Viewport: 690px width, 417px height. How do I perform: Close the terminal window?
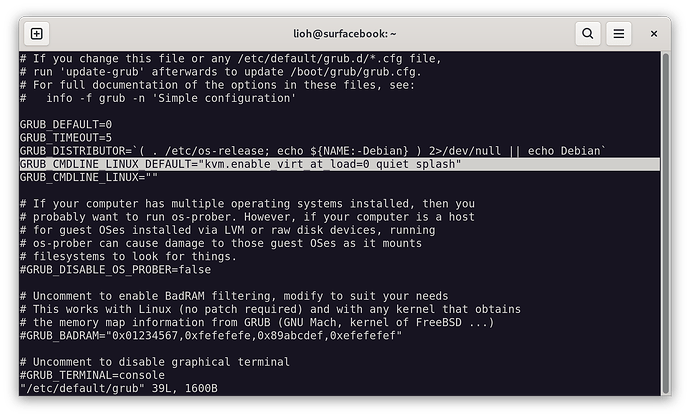[x=654, y=33]
